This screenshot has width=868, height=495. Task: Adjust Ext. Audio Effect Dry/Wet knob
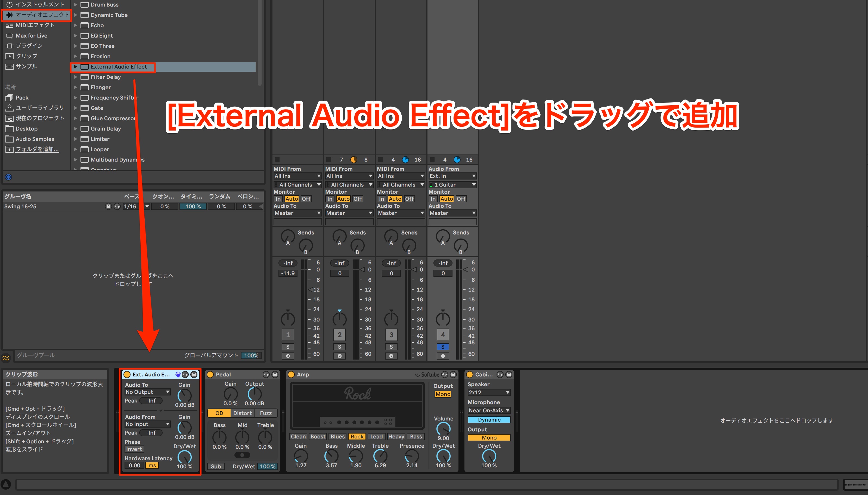tap(185, 457)
